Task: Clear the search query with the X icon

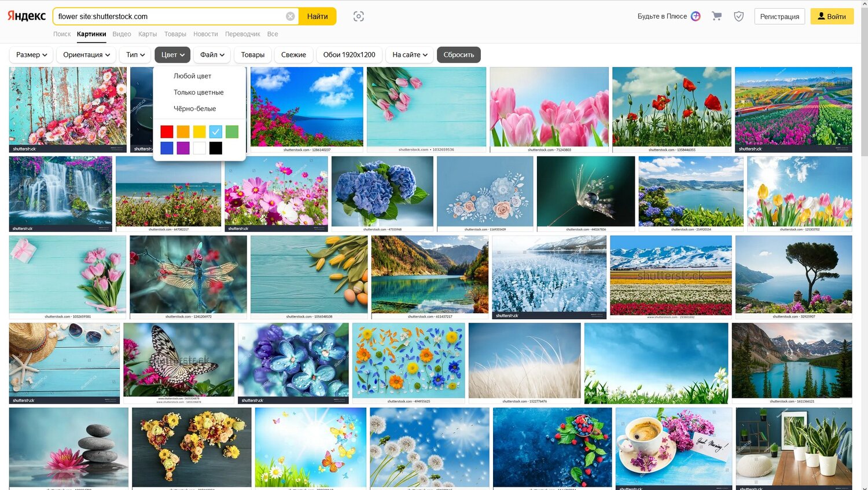Action: coord(290,16)
